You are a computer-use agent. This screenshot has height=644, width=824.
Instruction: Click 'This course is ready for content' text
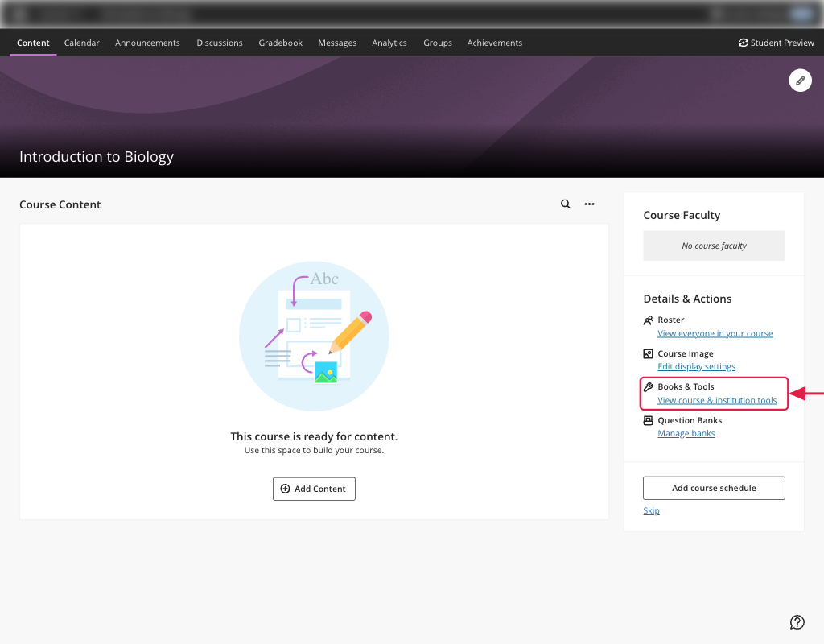[x=314, y=436]
